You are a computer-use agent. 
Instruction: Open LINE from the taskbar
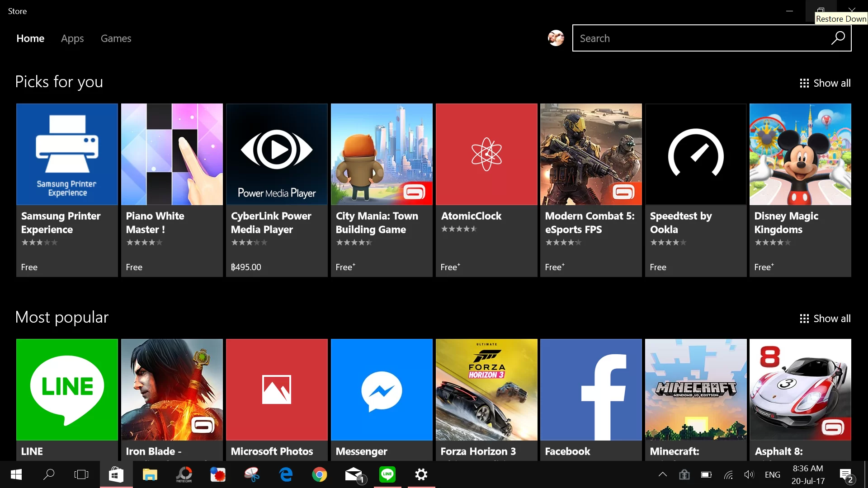[387, 474]
